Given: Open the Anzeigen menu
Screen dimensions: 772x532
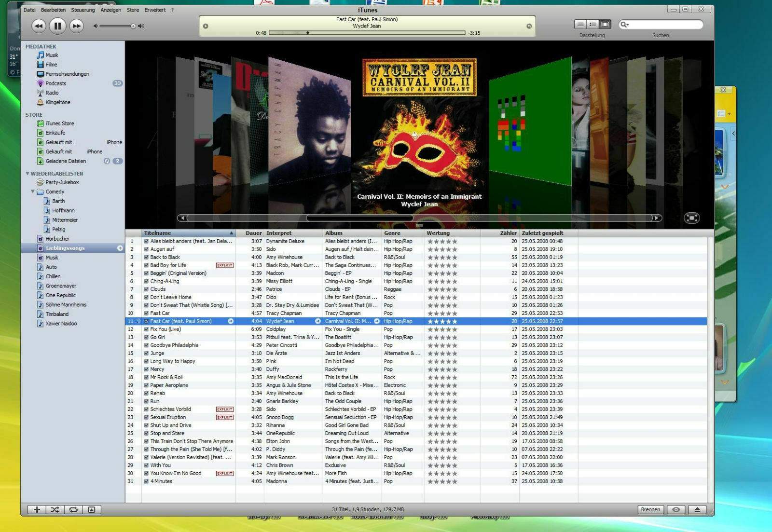Looking at the screenshot, I should pos(111,10).
